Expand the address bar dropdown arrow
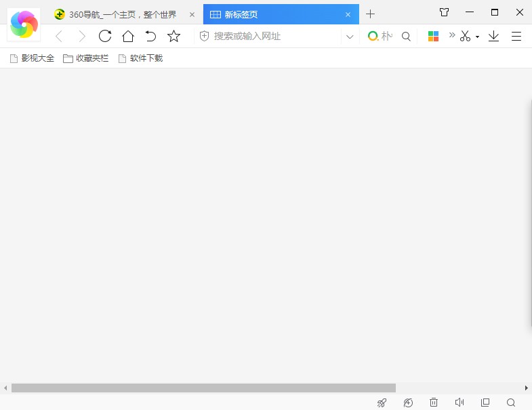This screenshot has width=532, height=410. pyautogui.click(x=350, y=37)
